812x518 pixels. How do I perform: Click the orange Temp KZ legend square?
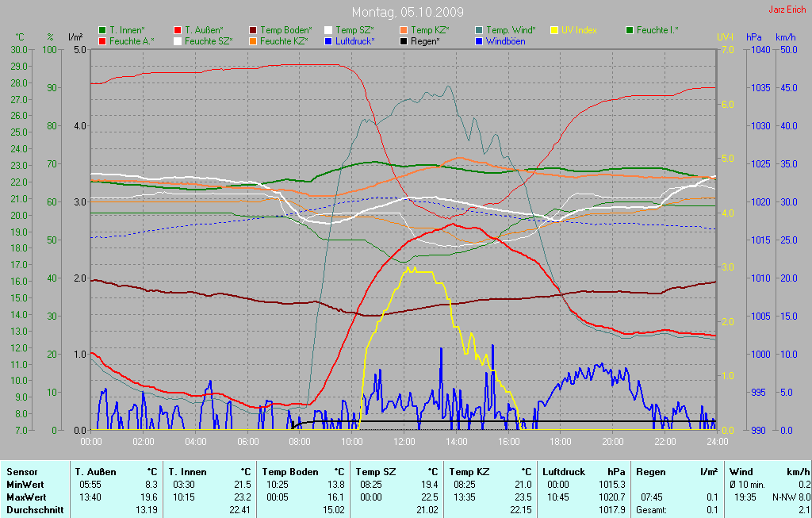tap(404, 30)
